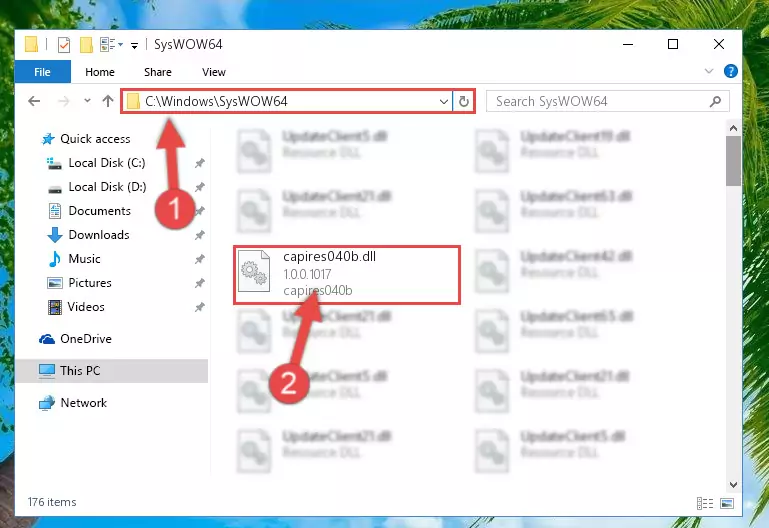
Task: Select OneDrive in navigation pane
Action: tap(75, 339)
